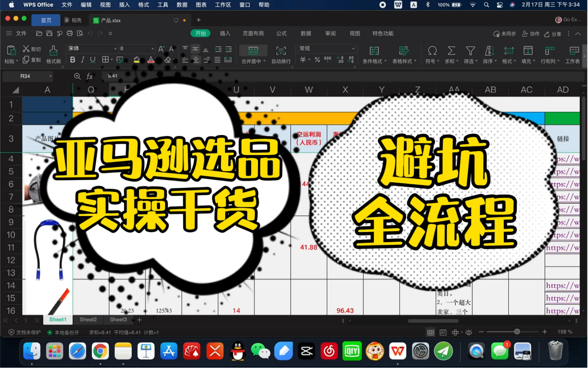Image resolution: width=588 pixels, height=368 pixels.
Task: Open file with the folder icon
Action: pos(39,33)
